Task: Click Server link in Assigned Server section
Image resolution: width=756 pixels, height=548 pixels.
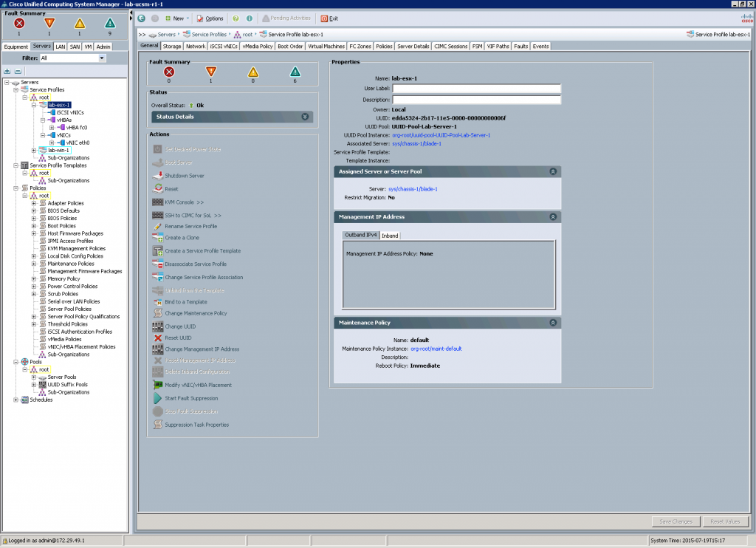Action: click(x=413, y=189)
